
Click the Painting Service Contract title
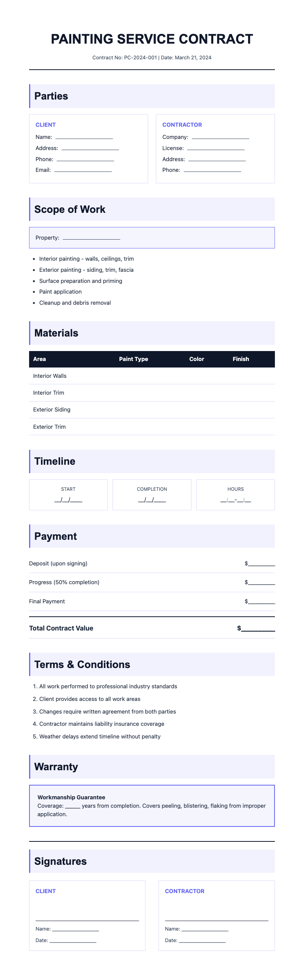152,39
